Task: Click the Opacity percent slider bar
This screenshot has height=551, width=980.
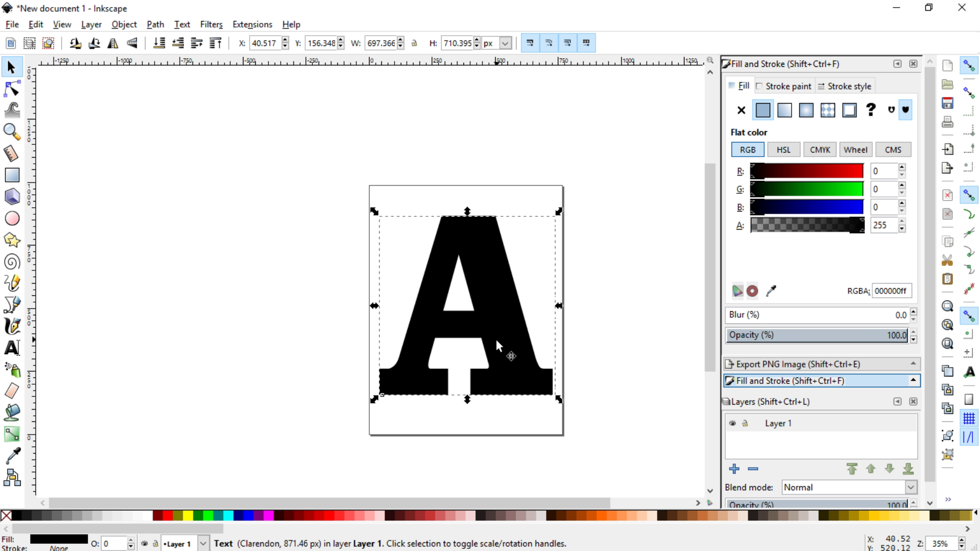Action: click(x=817, y=335)
